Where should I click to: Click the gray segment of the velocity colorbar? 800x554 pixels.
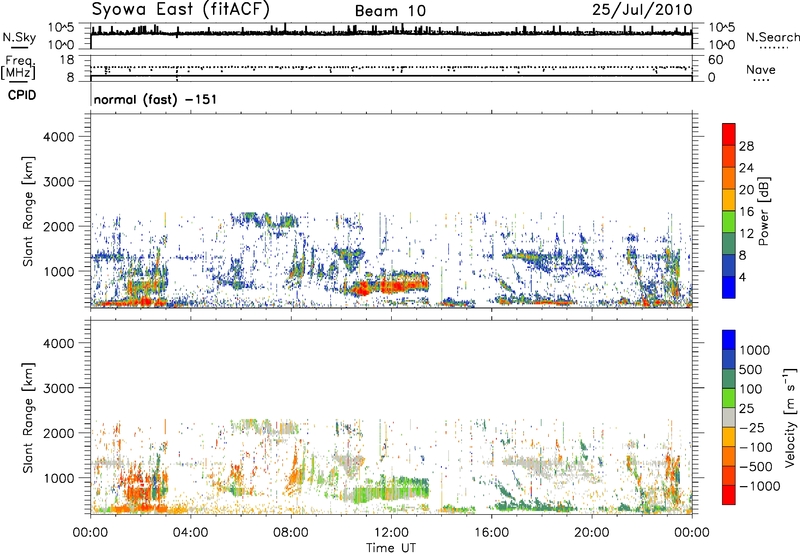[729, 417]
